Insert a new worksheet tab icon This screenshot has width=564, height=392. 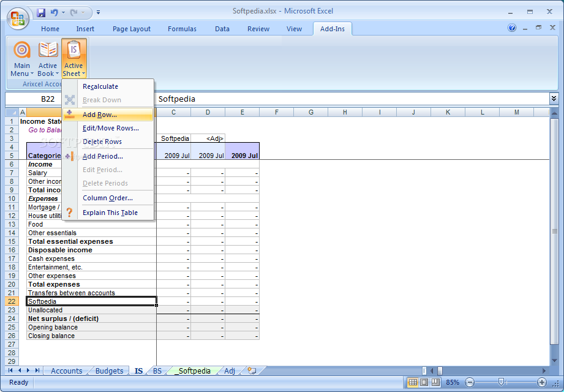(252, 371)
